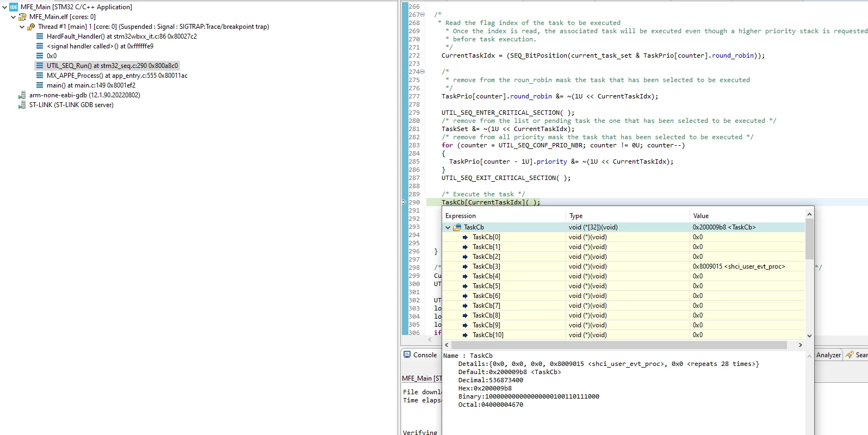Click the Expression column header

coord(504,216)
